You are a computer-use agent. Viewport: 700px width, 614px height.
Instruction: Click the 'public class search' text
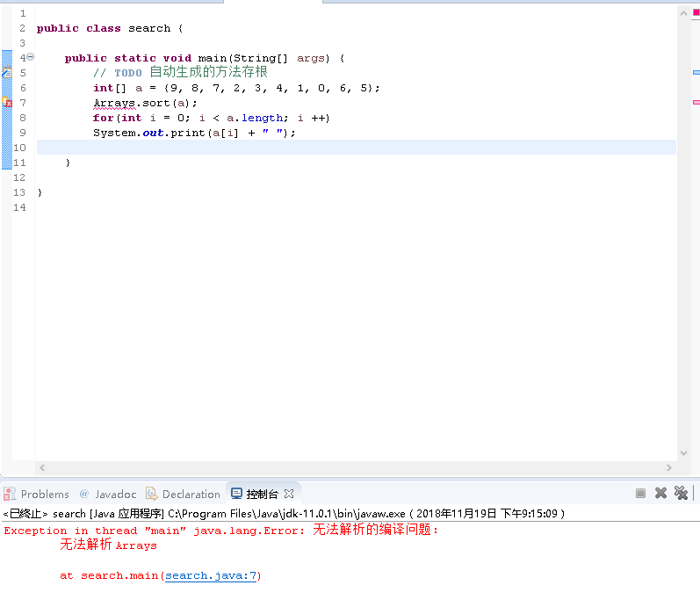[104, 29]
